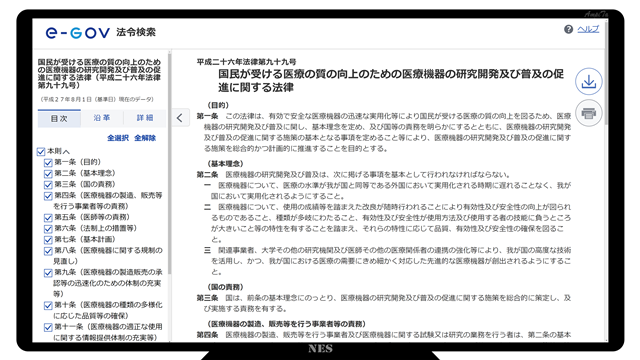
Task: Toggle 第七条（基本計画） checkbox
Action: pos(48,240)
